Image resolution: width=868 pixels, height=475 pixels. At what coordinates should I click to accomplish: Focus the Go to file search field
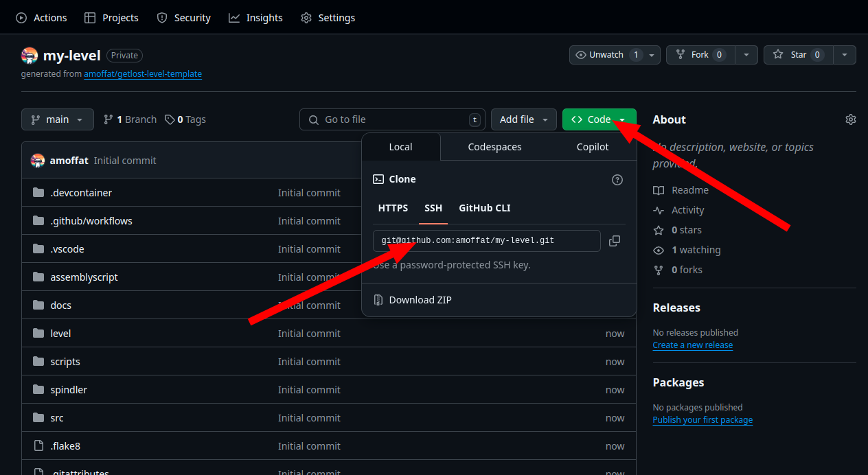(392, 119)
